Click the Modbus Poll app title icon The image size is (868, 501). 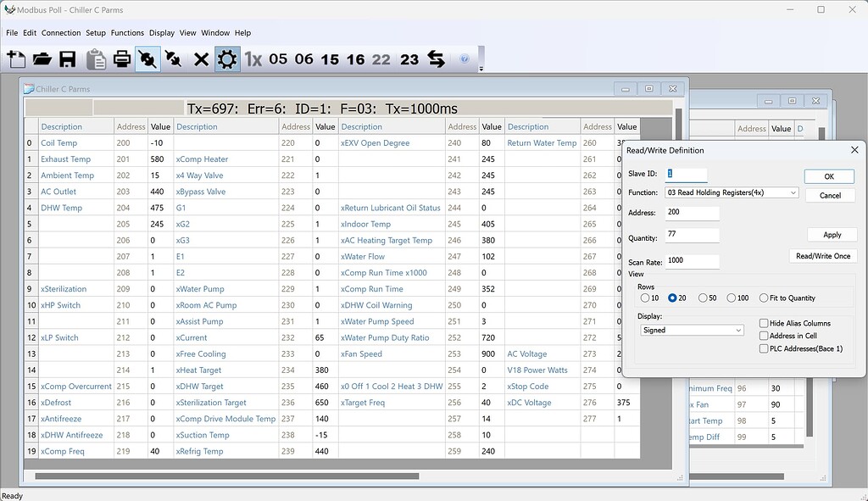point(9,9)
